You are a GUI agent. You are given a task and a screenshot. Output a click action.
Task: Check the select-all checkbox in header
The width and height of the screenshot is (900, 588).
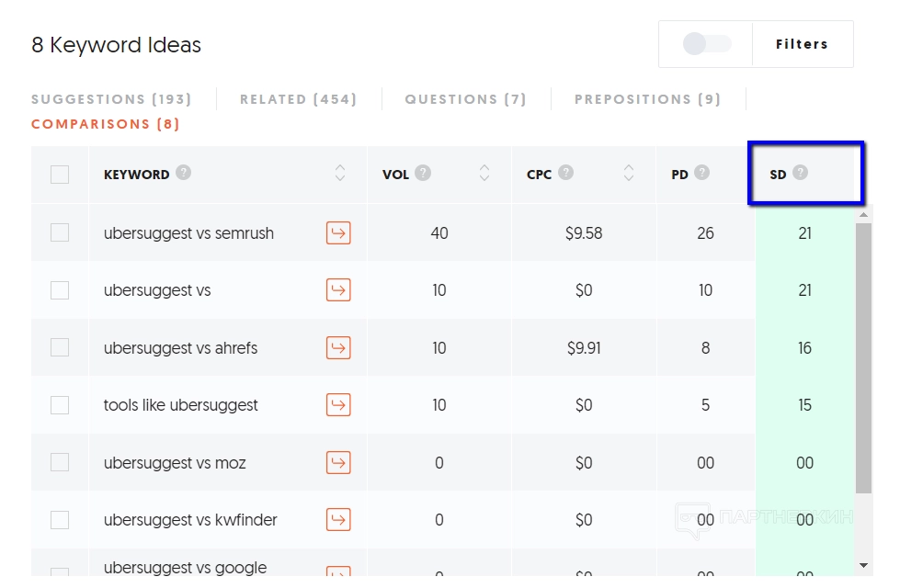click(x=60, y=175)
